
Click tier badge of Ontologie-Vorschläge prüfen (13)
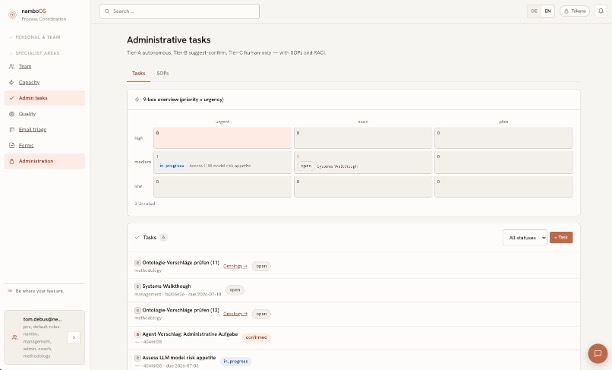point(137,310)
